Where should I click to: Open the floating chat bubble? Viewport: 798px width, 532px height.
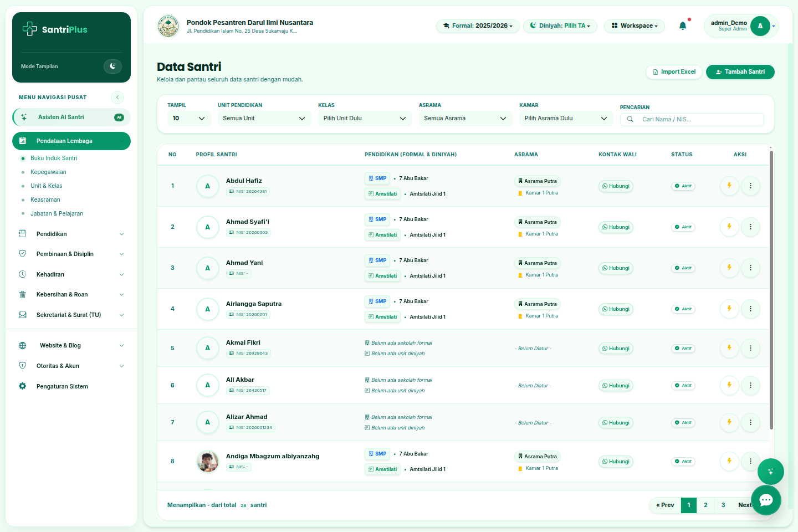point(766,500)
